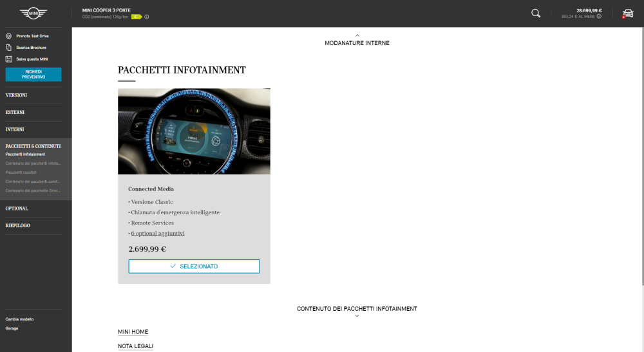Click CO2 info icon beside efficiency label
644x352 pixels.
[147, 17]
